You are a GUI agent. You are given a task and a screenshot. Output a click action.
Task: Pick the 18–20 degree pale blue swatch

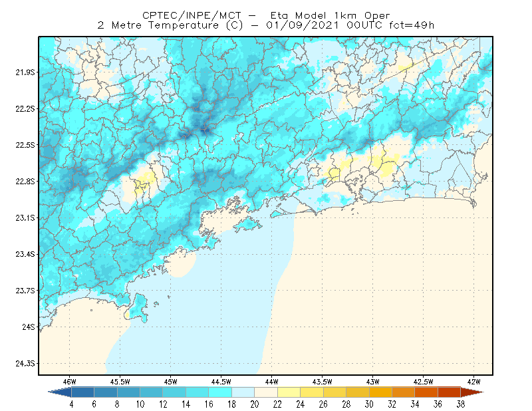[243, 392]
